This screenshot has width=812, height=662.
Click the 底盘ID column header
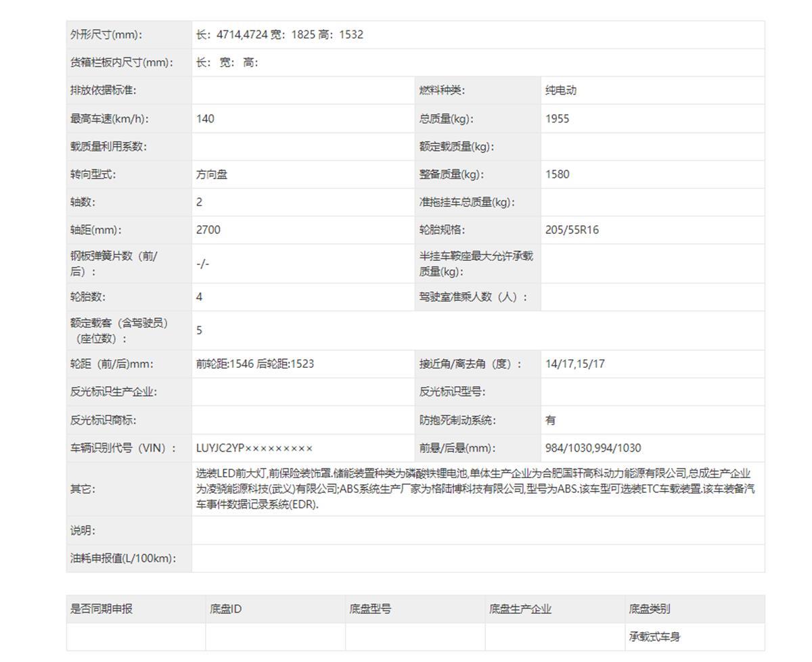click(x=226, y=609)
